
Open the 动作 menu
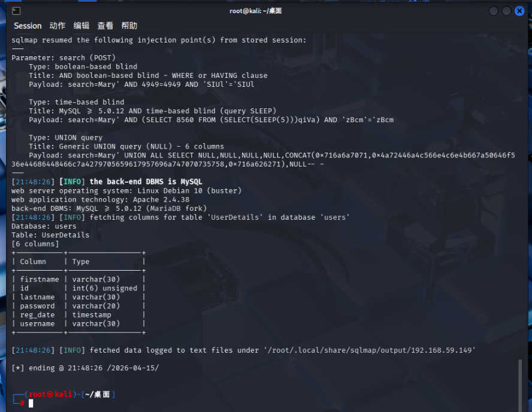(x=58, y=26)
